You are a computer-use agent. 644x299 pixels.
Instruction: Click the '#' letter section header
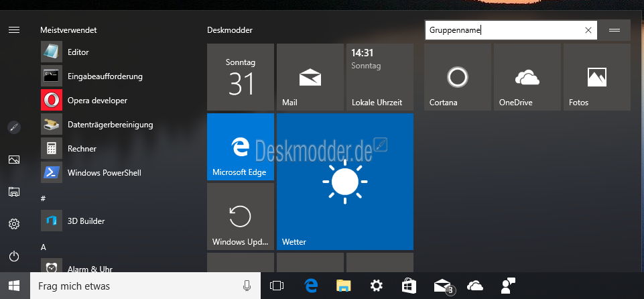click(x=43, y=198)
